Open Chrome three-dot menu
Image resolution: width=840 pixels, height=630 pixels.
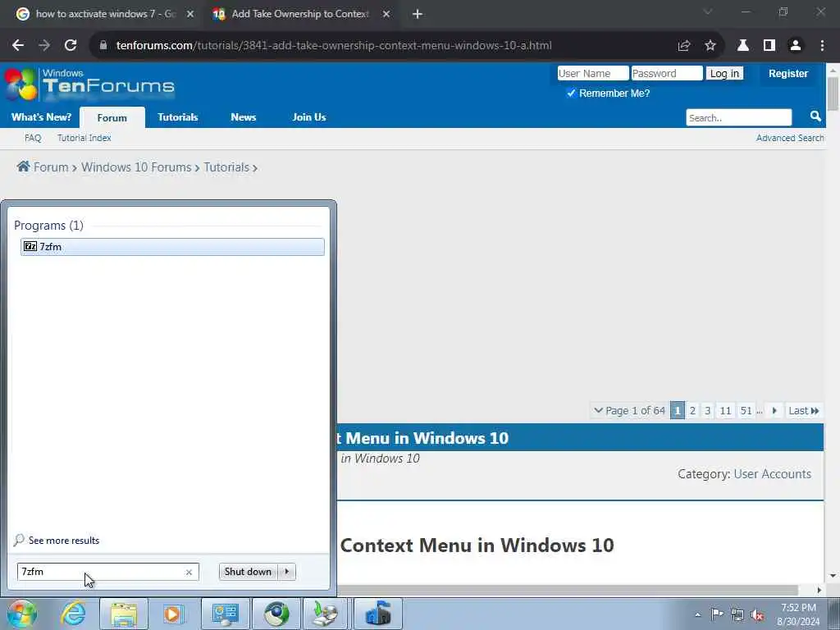point(822,46)
